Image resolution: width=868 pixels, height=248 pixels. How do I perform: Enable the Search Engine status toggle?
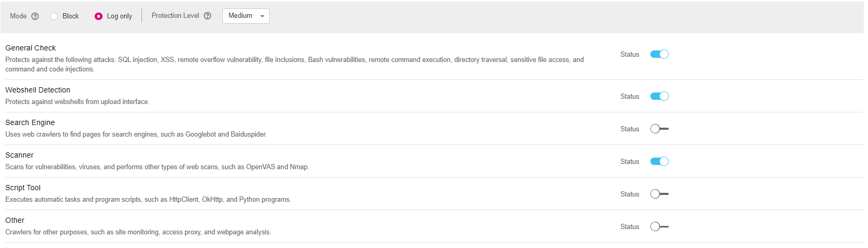point(659,129)
